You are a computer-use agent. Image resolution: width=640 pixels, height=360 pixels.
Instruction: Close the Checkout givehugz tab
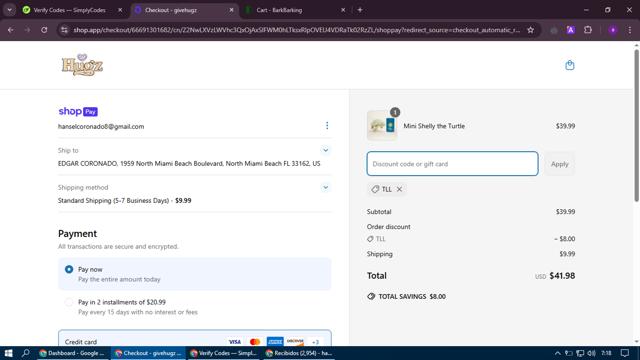point(231,10)
